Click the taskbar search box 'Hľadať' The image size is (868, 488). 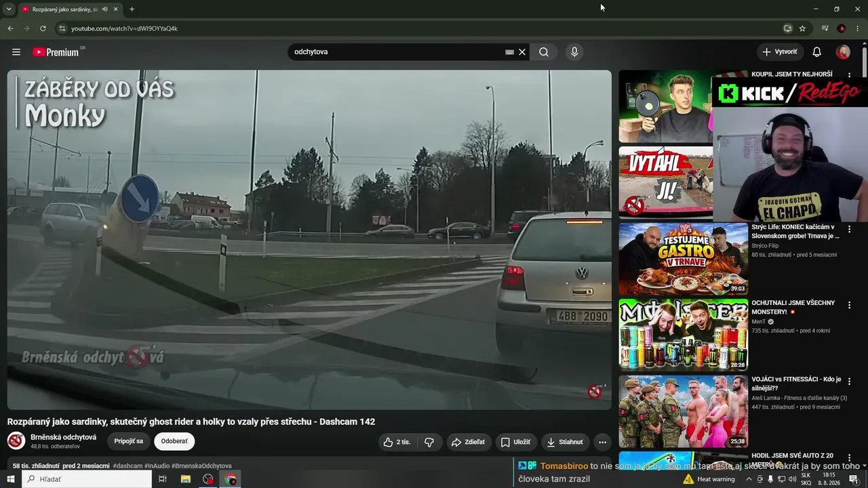click(87, 479)
